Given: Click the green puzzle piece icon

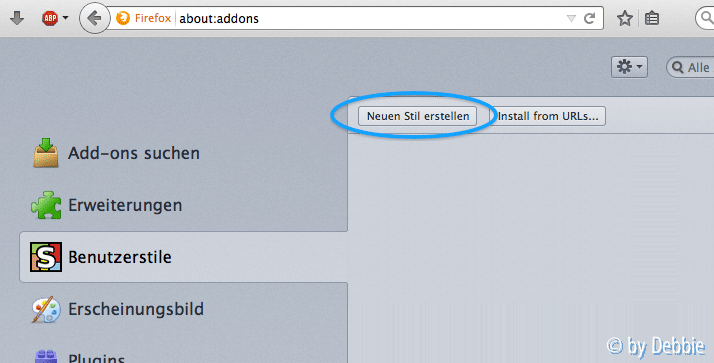Looking at the screenshot, I should tap(46, 205).
